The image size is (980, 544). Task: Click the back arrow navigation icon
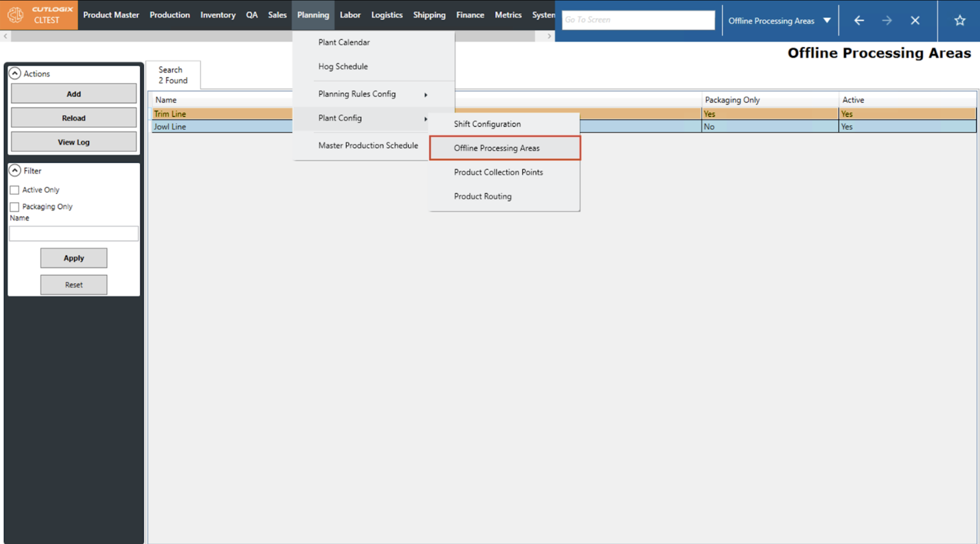point(859,21)
